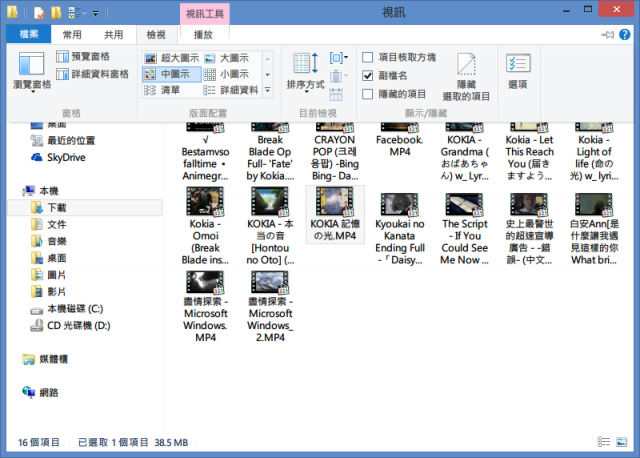Select Kokia - Let This Reach You file name
640x458 pixels.
coord(529,158)
